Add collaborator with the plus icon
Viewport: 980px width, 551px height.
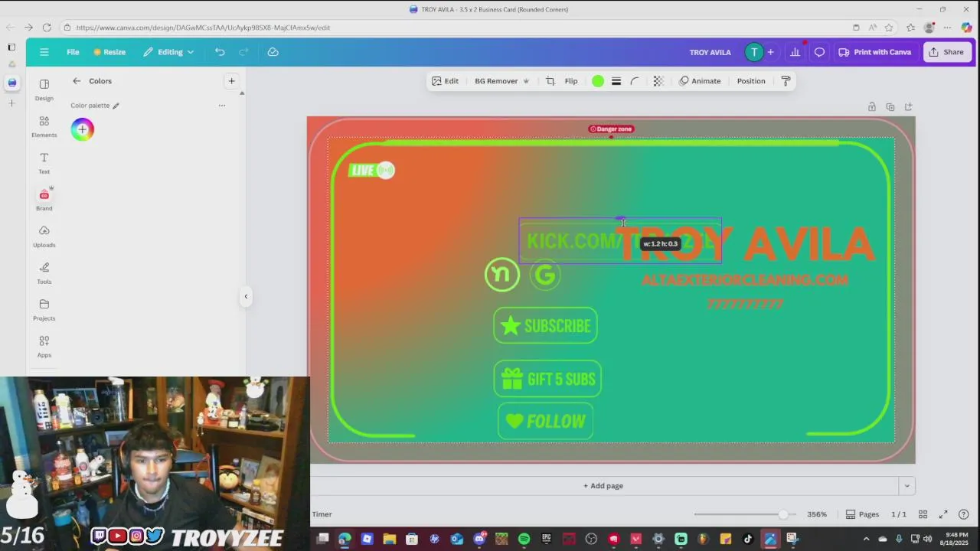click(x=771, y=52)
